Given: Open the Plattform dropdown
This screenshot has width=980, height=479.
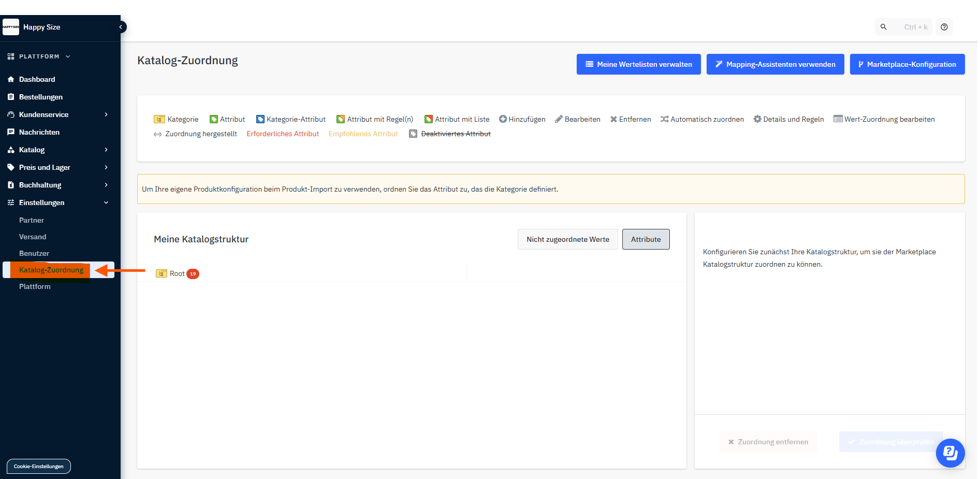Looking at the screenshot, I should tap(68, 56).
